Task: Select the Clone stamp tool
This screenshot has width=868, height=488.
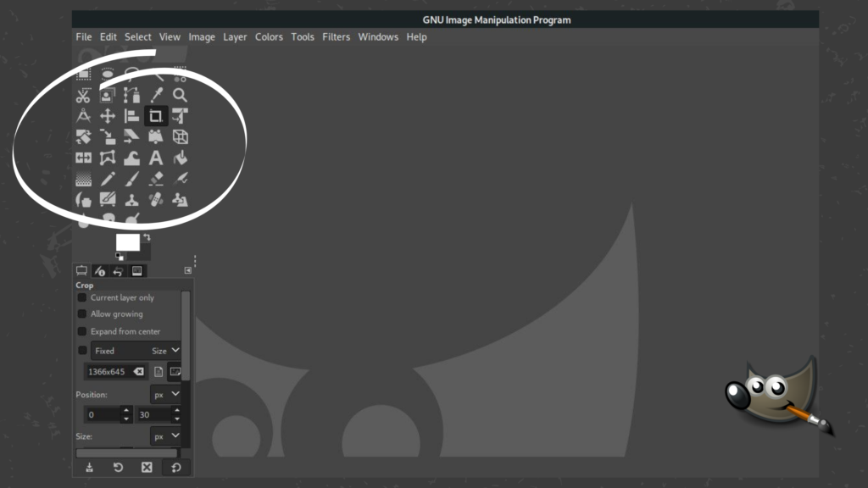Action: click(x=131, y=200)
